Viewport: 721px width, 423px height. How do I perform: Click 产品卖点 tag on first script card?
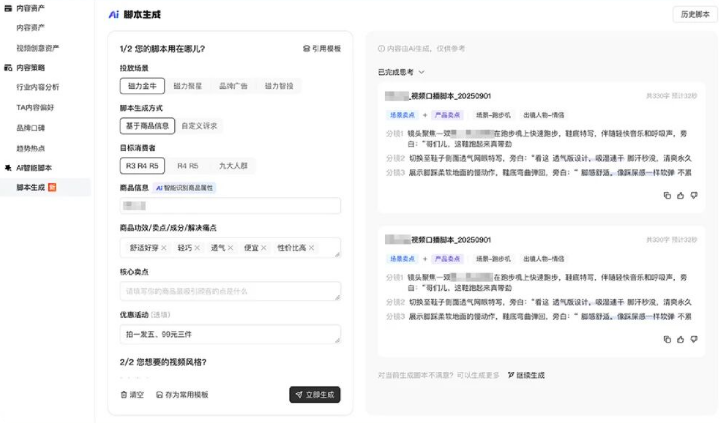447,115
